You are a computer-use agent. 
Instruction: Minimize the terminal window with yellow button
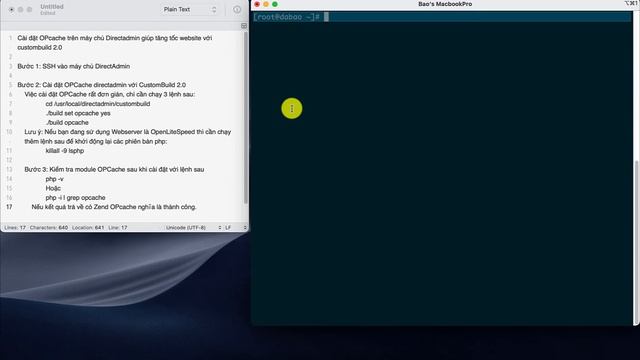(266, 4)
